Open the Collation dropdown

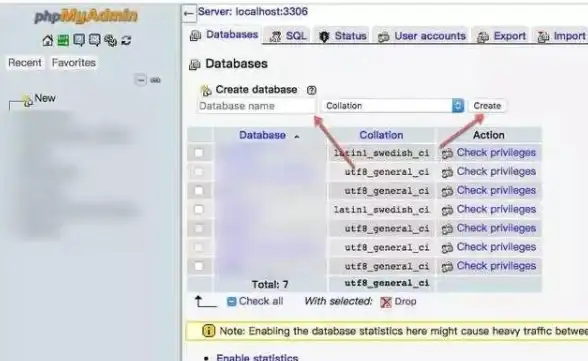click(x=393, y=106)
